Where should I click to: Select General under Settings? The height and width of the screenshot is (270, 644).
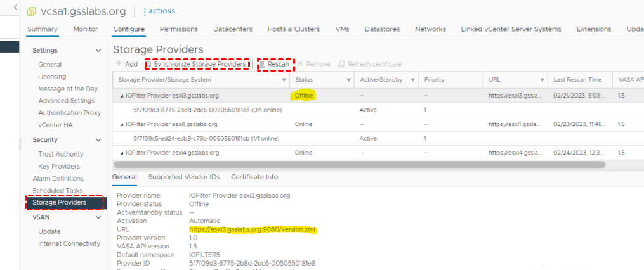coord(49,65)
